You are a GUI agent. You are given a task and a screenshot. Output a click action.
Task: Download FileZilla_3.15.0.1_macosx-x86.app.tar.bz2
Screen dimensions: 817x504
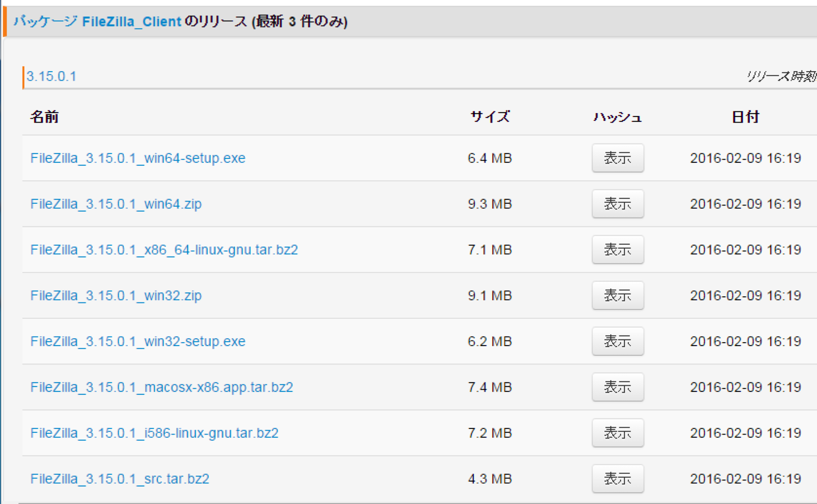click(162, 388)
